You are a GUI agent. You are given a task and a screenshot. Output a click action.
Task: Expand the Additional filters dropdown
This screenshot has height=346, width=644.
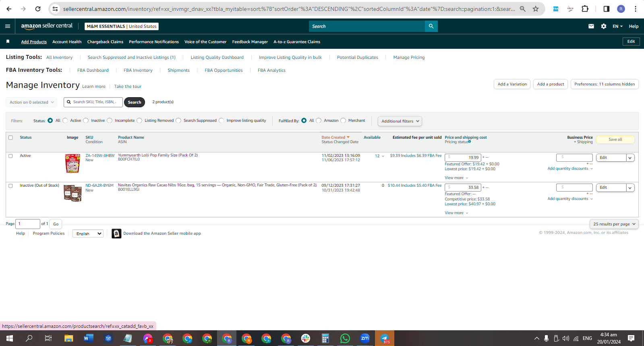[x=400, y=121]
